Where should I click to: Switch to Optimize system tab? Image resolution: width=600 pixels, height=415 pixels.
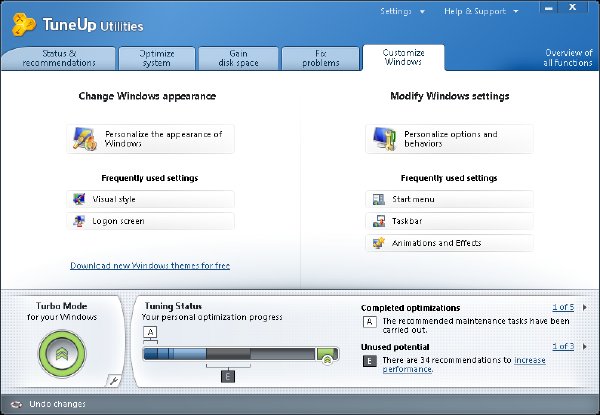pyautogui.click(x=157, y=59)
